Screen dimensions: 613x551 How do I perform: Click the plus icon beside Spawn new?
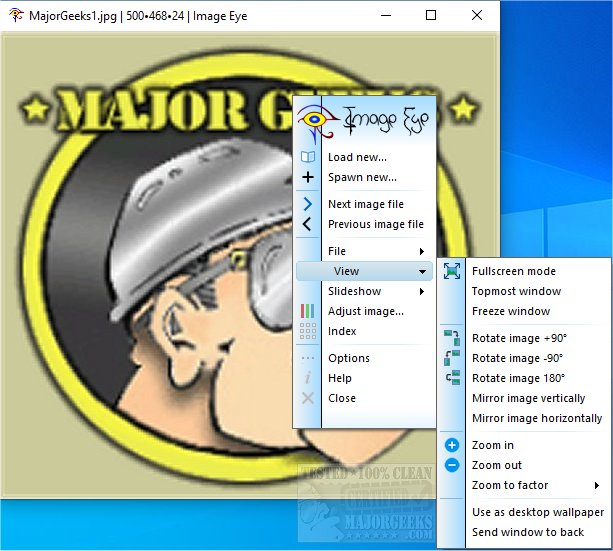point(308,177)
